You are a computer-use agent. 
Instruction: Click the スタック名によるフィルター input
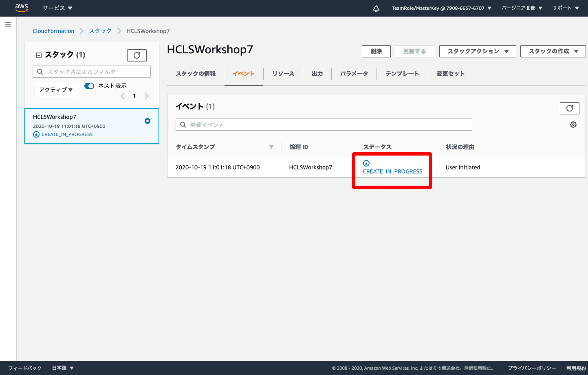click(92, 72)
